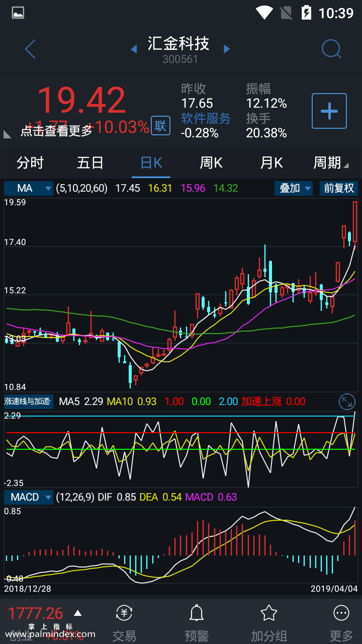This screenshot has width=362, height=644.
Task: Tap 昨收 value 17.65
Action: (197, 104)
